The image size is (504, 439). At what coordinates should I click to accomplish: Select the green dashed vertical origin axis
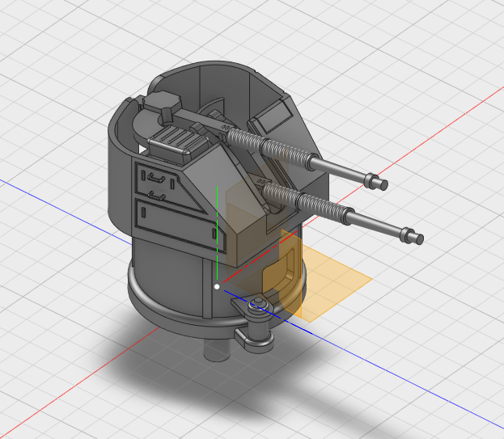coord(218,233)
